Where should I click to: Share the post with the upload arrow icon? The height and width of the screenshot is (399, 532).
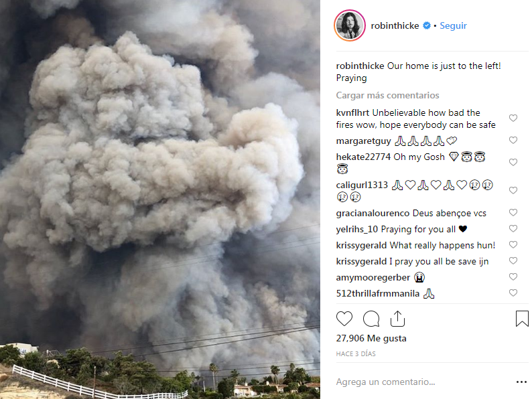pyautogui.click(x=397, y=319)
